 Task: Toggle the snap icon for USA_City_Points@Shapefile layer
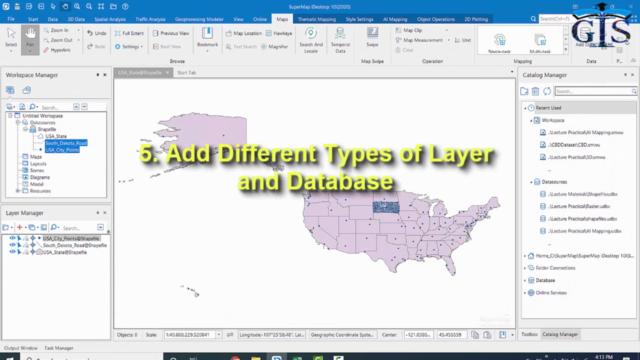33,238
